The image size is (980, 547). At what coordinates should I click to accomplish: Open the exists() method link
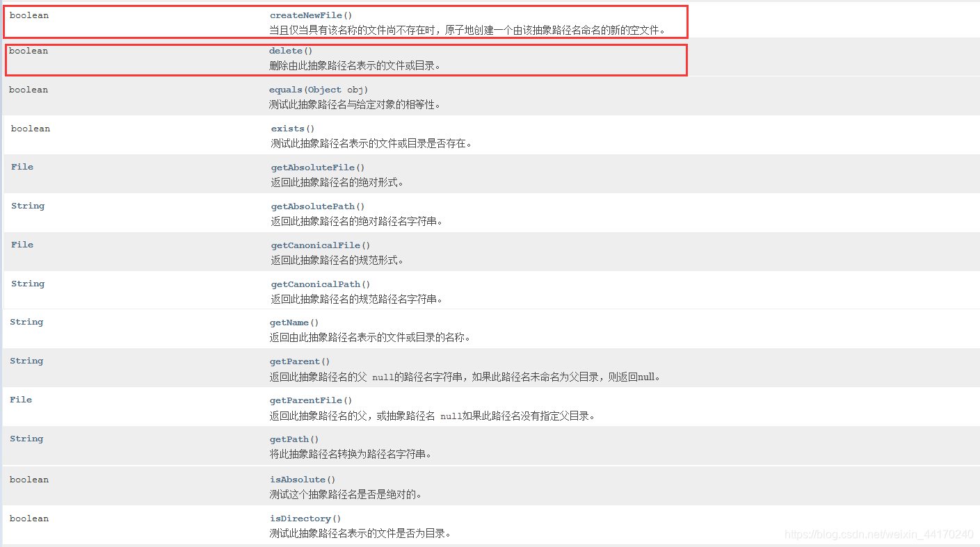[x=293, y=129]
